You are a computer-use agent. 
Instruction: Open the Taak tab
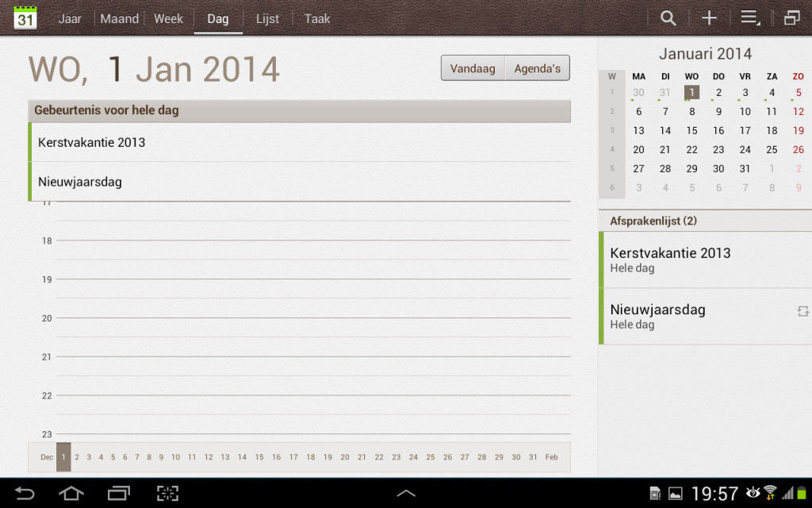317,18
